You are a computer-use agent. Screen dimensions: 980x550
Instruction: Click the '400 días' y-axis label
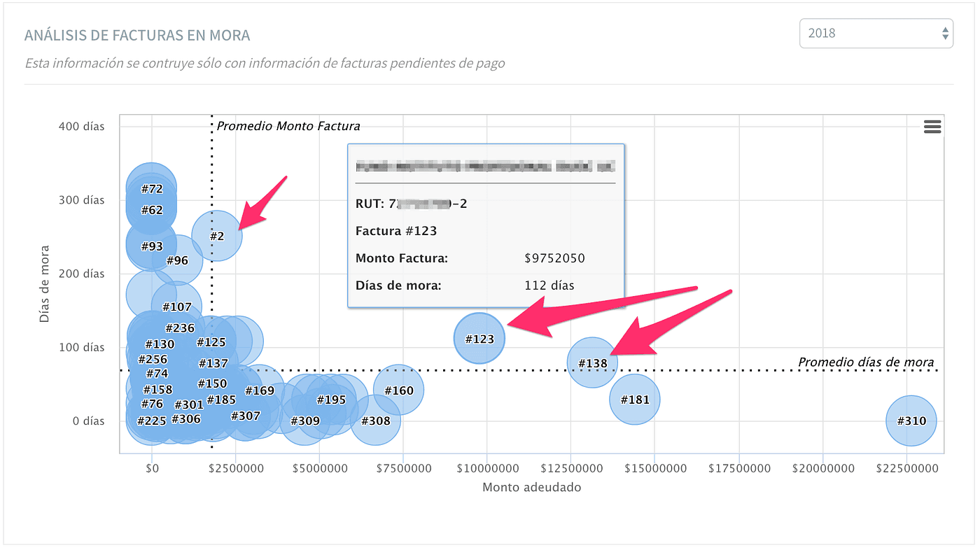pyautogui.click(x=83, y=126)
